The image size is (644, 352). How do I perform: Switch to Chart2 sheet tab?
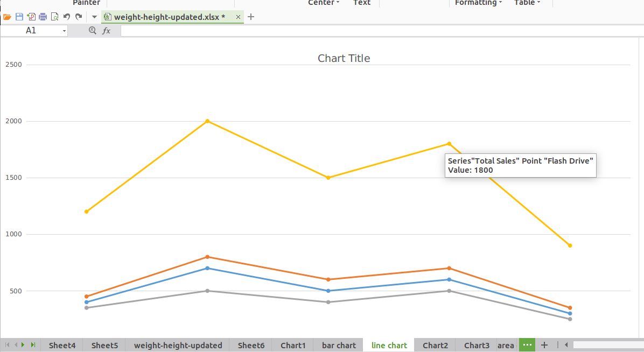pos(436,346)
